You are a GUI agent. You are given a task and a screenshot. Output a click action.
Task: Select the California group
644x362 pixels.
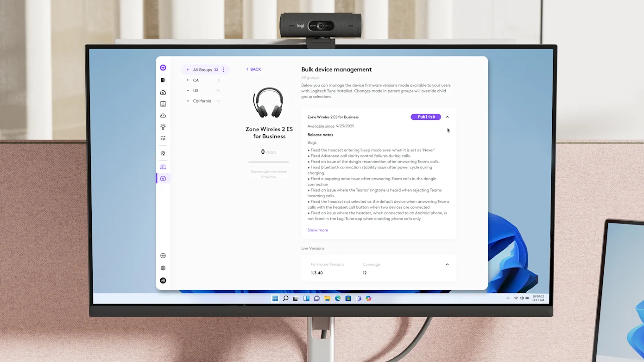202,101
